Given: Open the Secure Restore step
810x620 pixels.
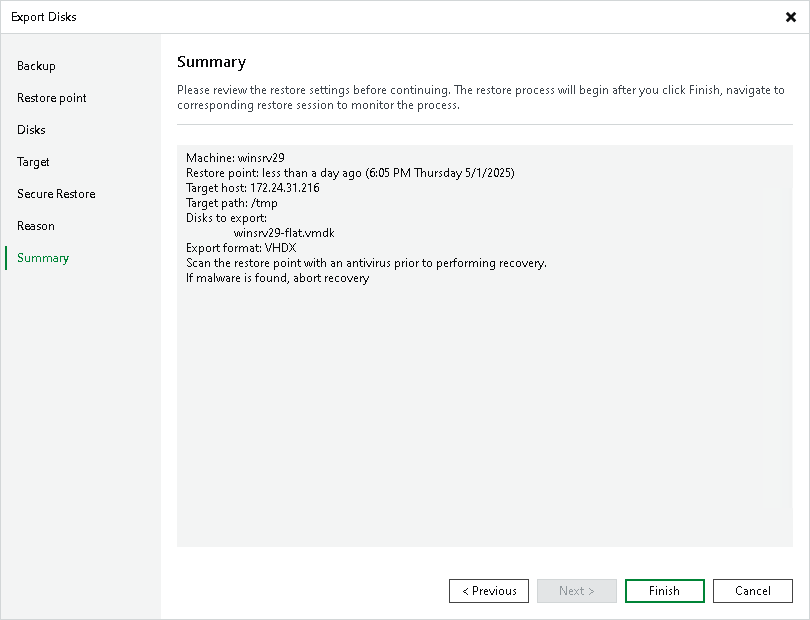Looking at the screenshot, I should (x=56, y=194).
